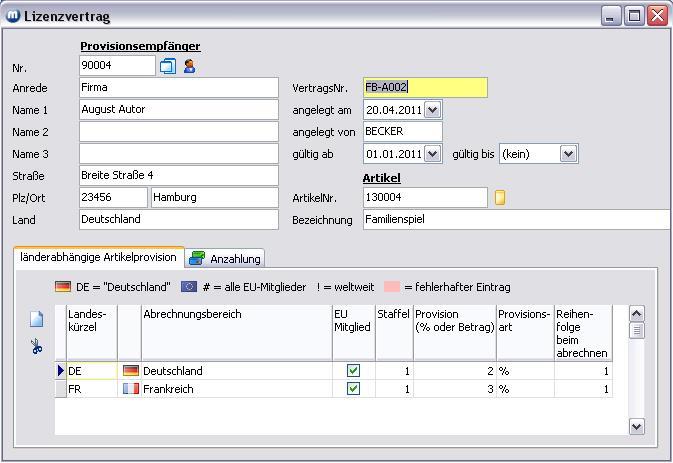Click the German flag in the Deutschland row
The height and width of the screenshot is (463, 673).
[130, 371]
